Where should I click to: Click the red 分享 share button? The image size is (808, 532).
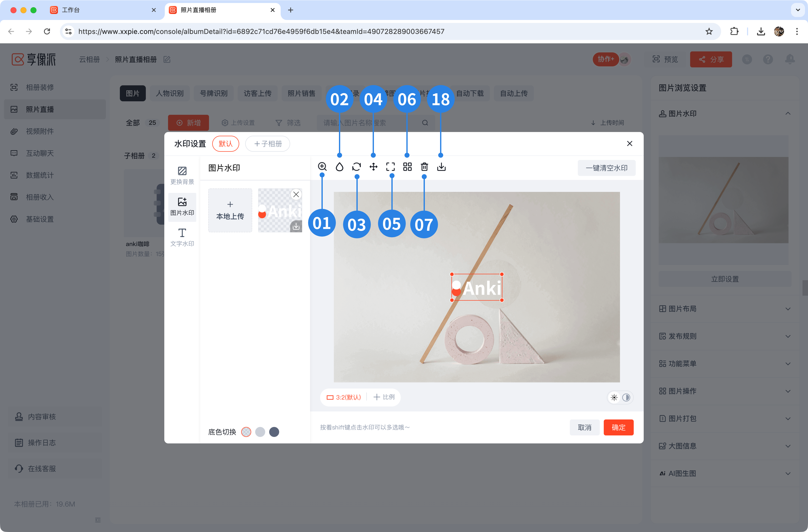coord(711,59)
